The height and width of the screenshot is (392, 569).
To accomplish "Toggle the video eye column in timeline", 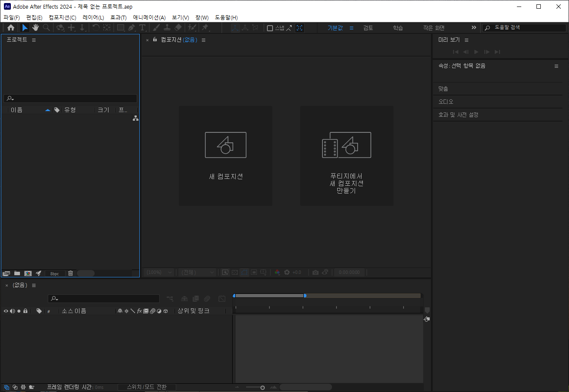I will click(6, 311).
